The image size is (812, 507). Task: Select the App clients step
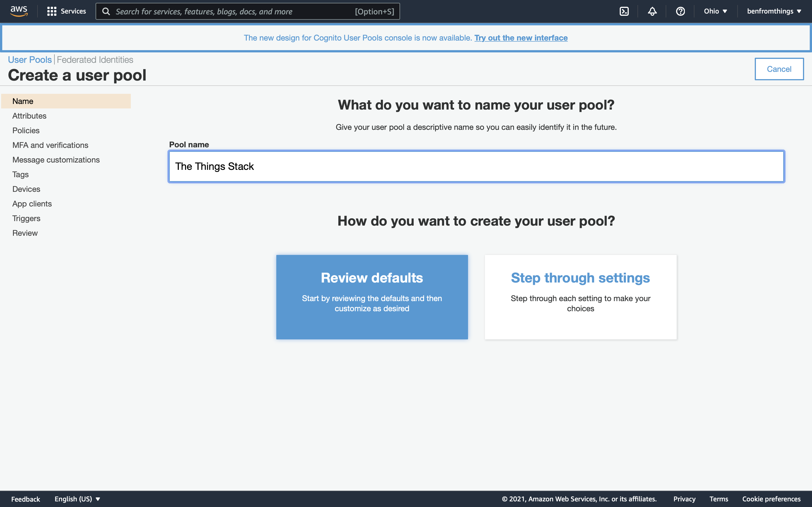[32, 204]
